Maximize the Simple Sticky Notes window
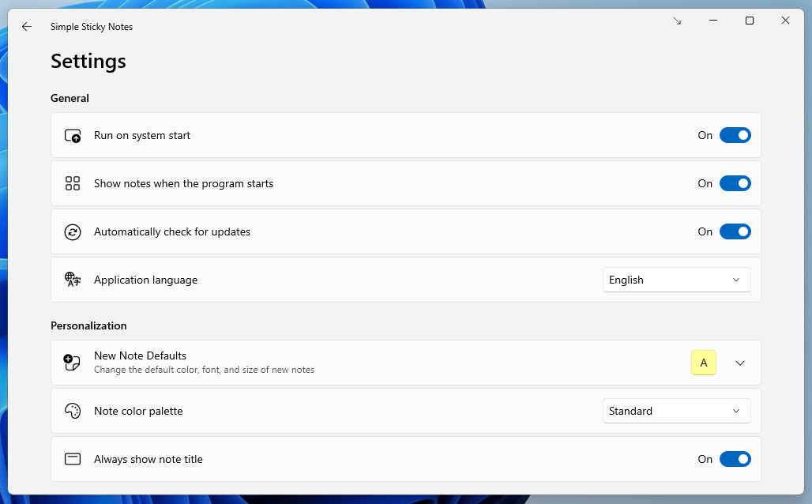The image size is (812, 504). coord(750,21)
